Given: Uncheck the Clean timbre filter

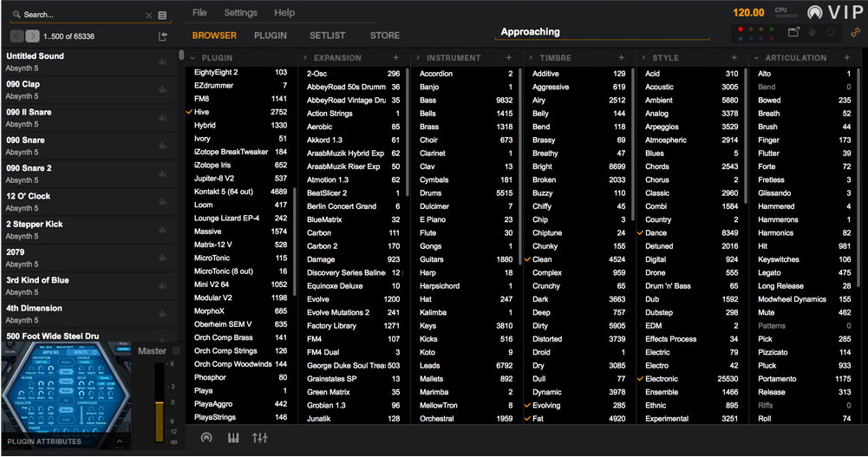Looking at the screenshot, I should pos(527,259).
